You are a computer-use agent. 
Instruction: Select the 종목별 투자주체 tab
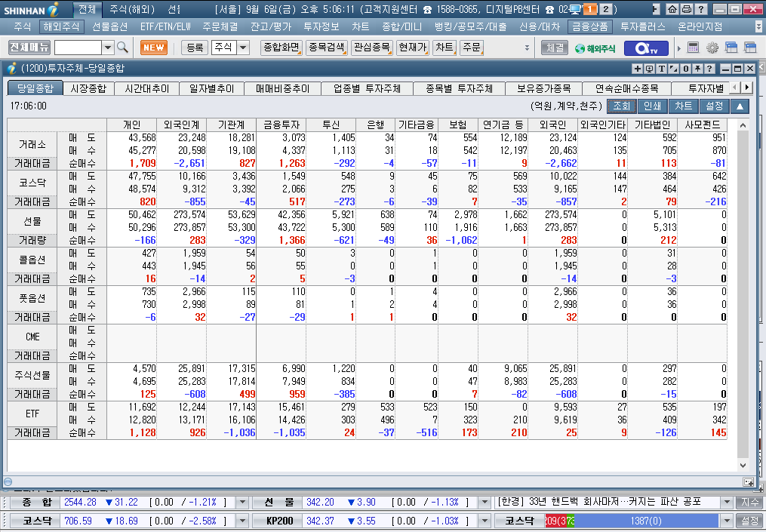(459, 88)
